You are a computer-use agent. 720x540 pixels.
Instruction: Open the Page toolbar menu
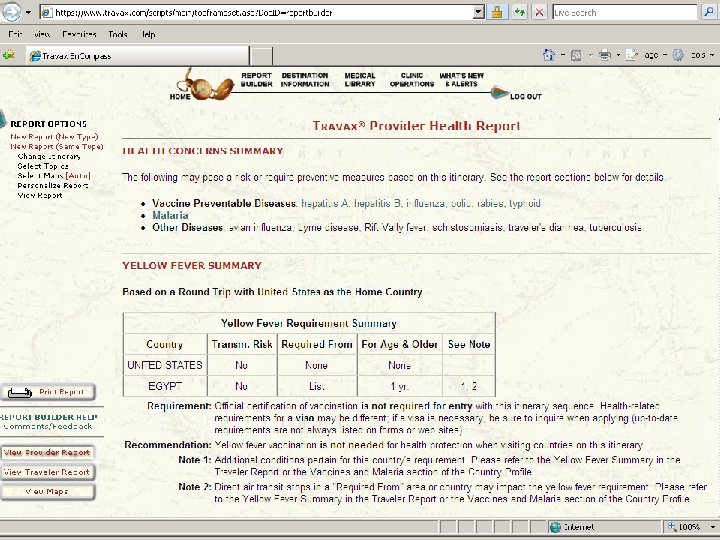pyautogui.click(x=647, y=55)
